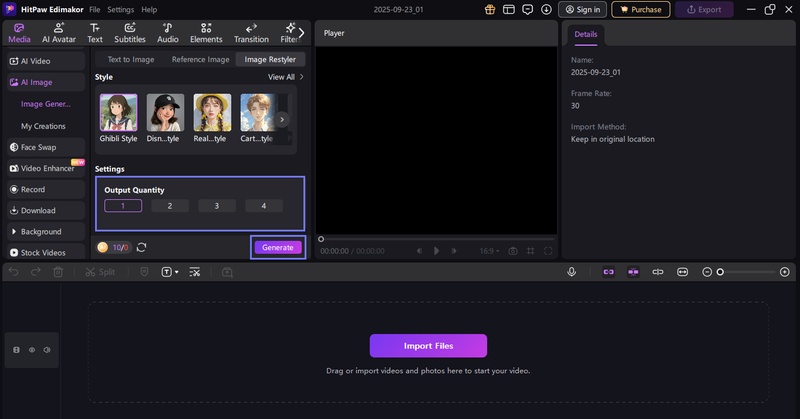Set Output Quantity to 4
800x419 pixels.
point(264,206)
